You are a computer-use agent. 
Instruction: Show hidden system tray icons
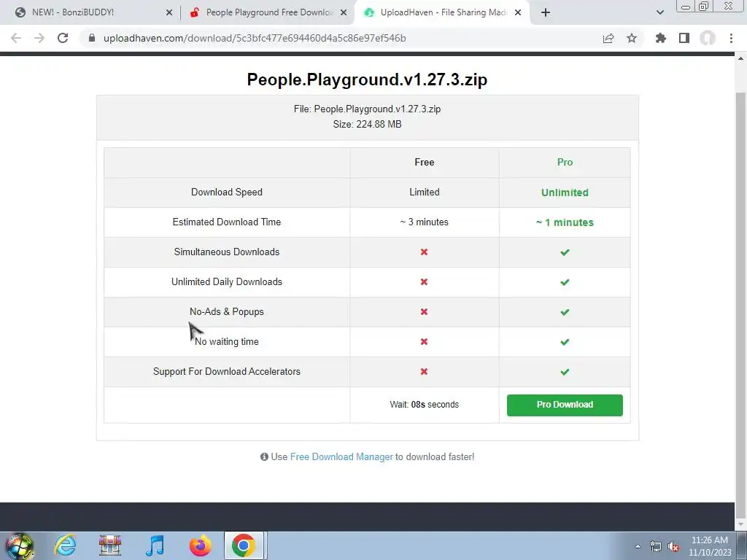pos(638,546)
